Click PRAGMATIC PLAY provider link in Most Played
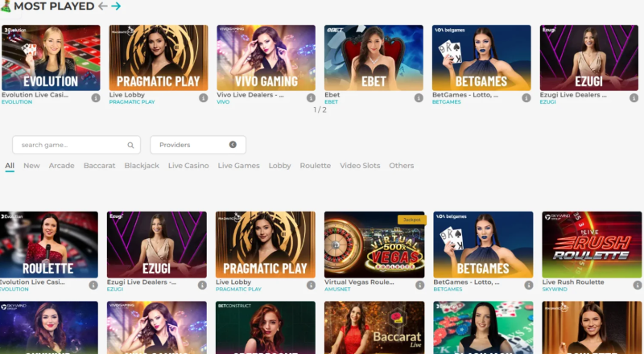Screen dimensions: 644x354 (x=132, y=102)
